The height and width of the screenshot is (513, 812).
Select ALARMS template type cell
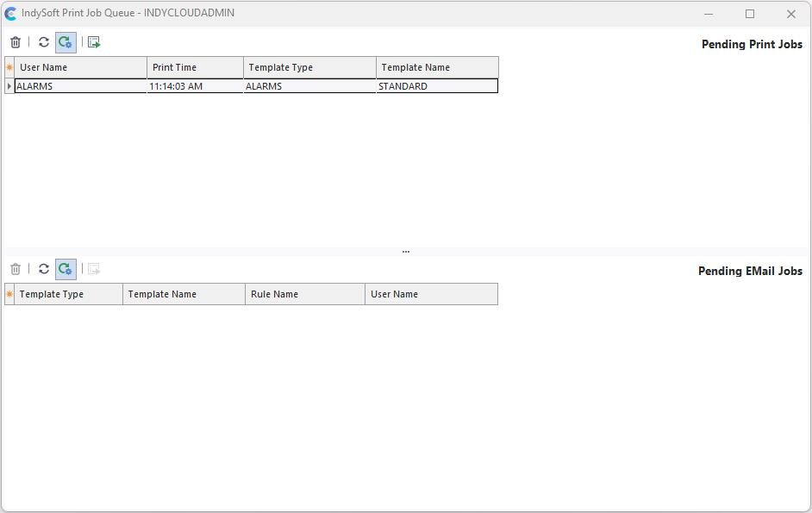point(309,86)
